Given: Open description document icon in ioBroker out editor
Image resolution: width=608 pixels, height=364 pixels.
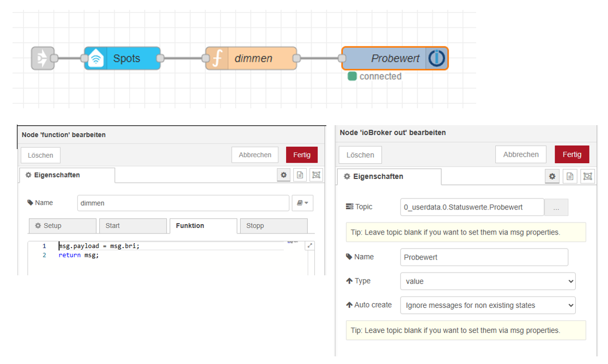Looking at the screenshot, I should click(x=569, y=176).
